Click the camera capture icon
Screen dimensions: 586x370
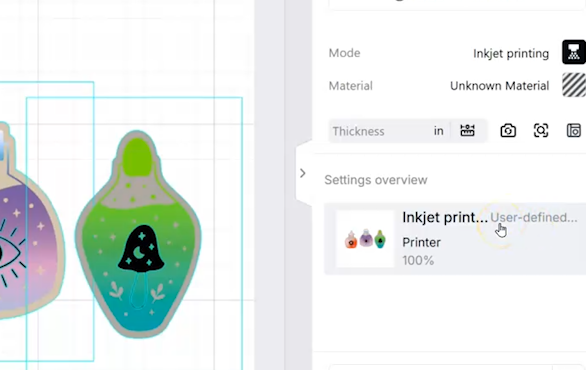[508, 131]
